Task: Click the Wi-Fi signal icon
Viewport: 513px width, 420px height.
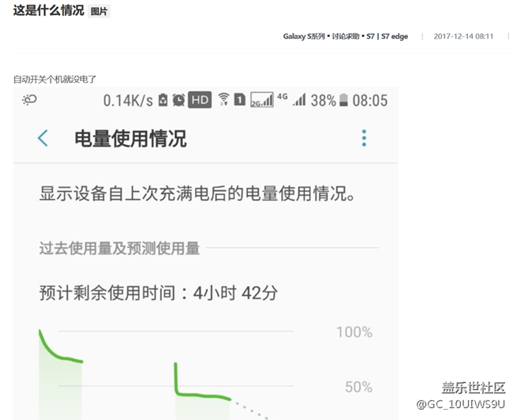Action: pyautogui.click(x=223, y=100)
